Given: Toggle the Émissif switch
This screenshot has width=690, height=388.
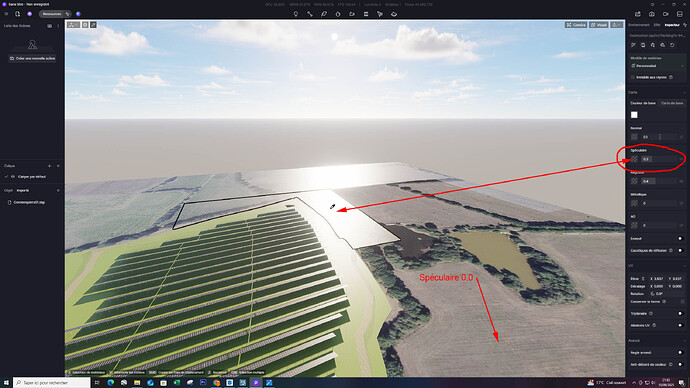Looking at the screenshot, I should click(680, 238).
